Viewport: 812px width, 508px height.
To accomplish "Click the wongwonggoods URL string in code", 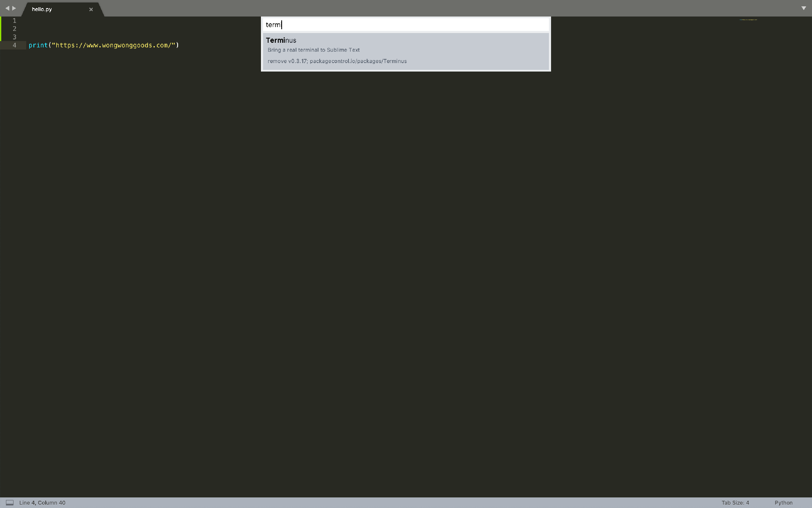I will 113,45.
